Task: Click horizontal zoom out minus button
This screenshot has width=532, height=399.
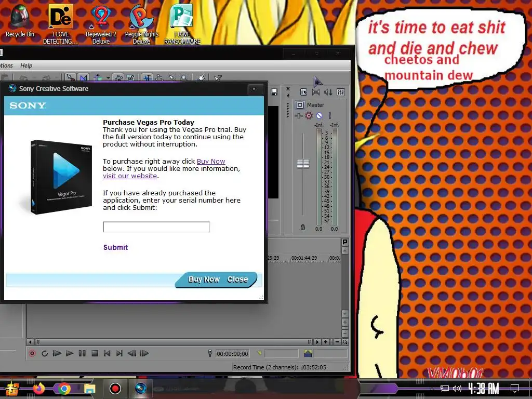Action: pyautogui.click(x=337, y=342)
